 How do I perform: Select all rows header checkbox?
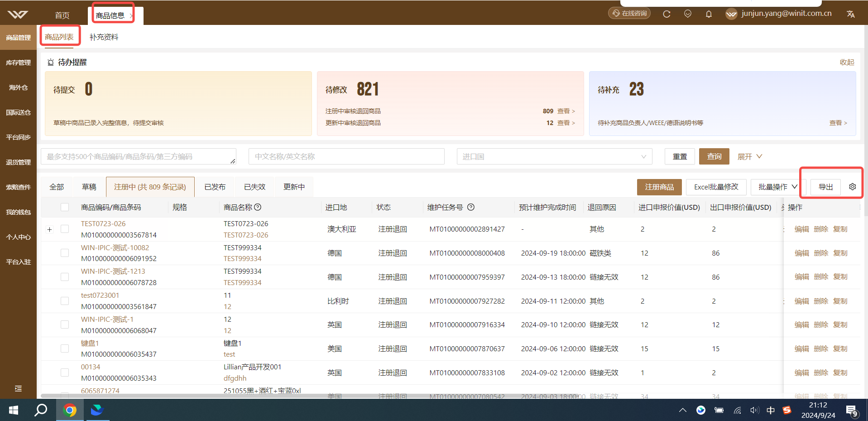65,207
